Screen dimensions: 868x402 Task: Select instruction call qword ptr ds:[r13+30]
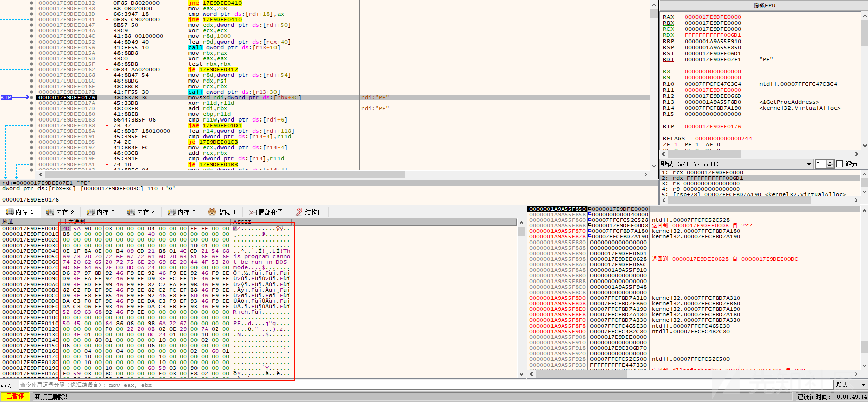[x=233, y=92]
